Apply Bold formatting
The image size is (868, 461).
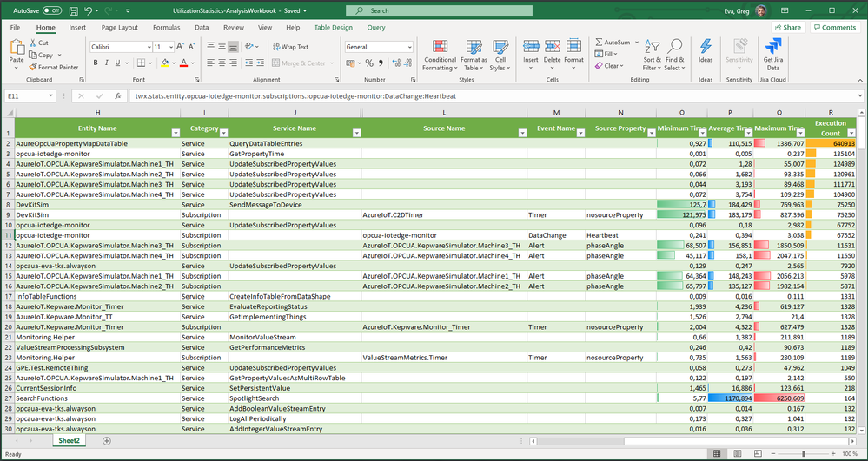[x=94, y=63]
